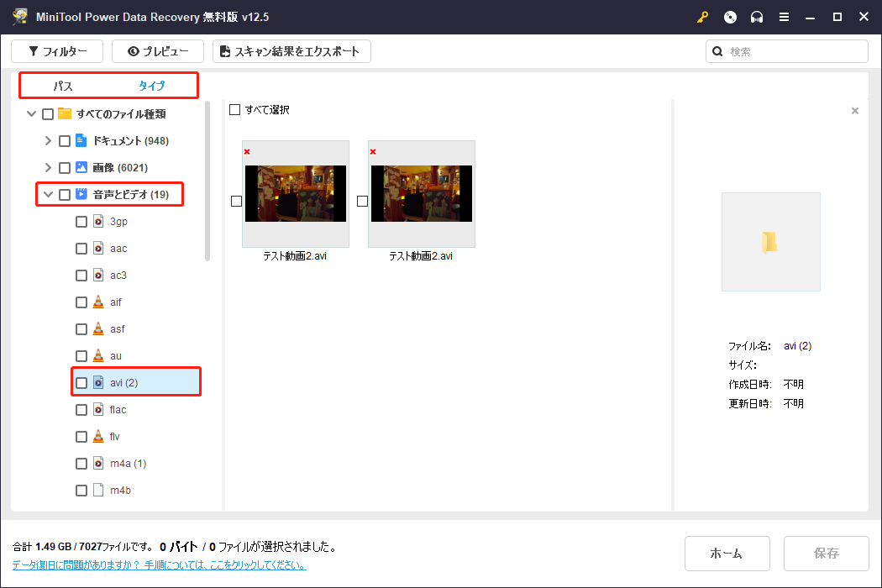
Task: Close the preview details panel
Action: (x=855, y=111)
